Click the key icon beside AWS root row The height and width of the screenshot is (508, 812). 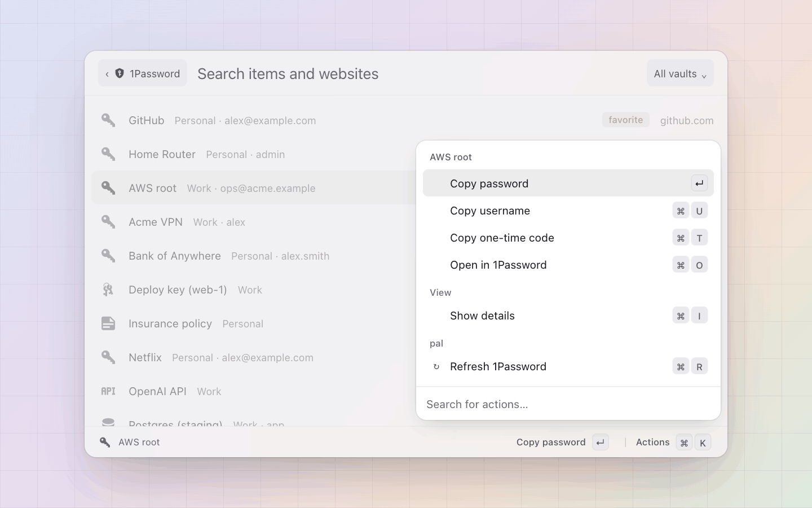108,188
